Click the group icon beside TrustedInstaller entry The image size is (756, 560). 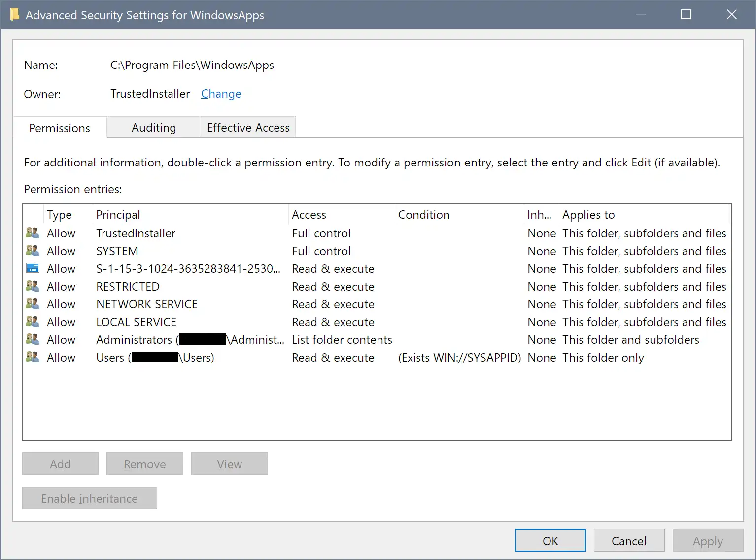[x=32, y=232]
